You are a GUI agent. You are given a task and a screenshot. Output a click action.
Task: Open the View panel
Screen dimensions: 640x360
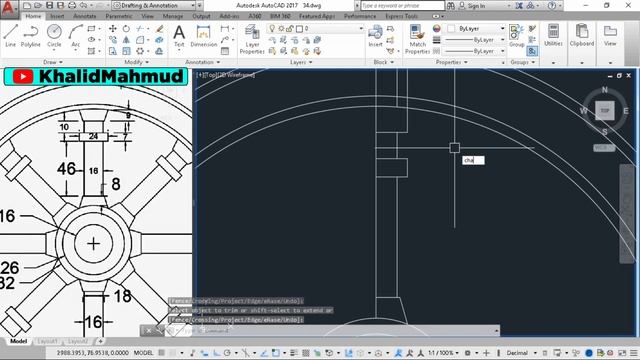(610, 36)
